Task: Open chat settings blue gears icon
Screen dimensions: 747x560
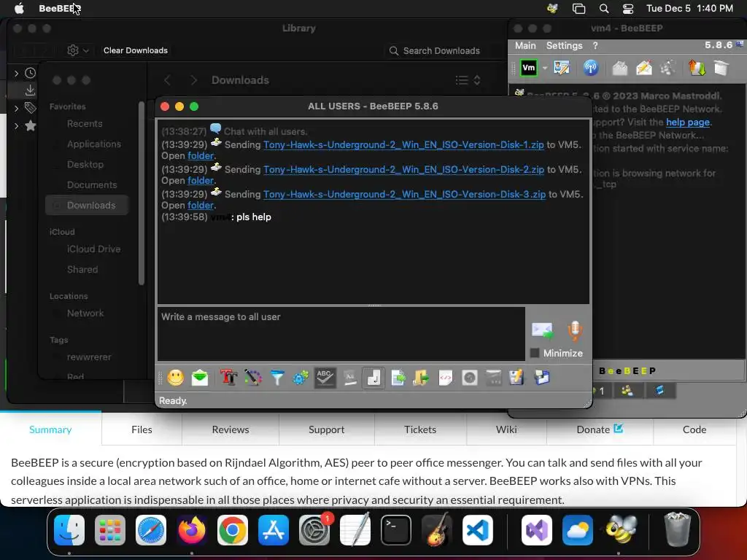Action: point(301,378)
